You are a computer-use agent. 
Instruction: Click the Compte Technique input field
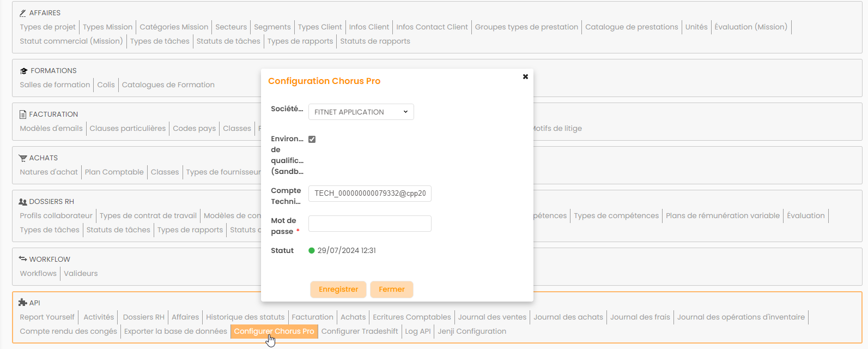point(369,194)
